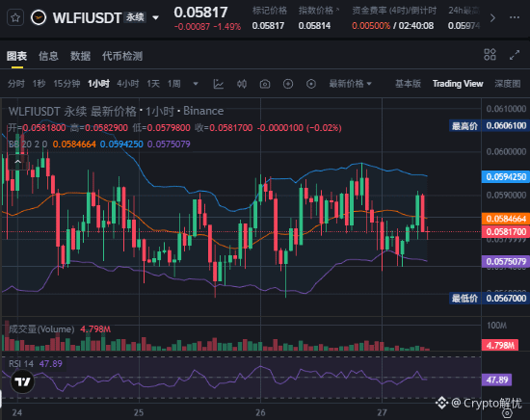The width and height of the screenshot is (530, 420).
Task: Click the 成交量(Volume) indicator label
Action: coord(41,329)
